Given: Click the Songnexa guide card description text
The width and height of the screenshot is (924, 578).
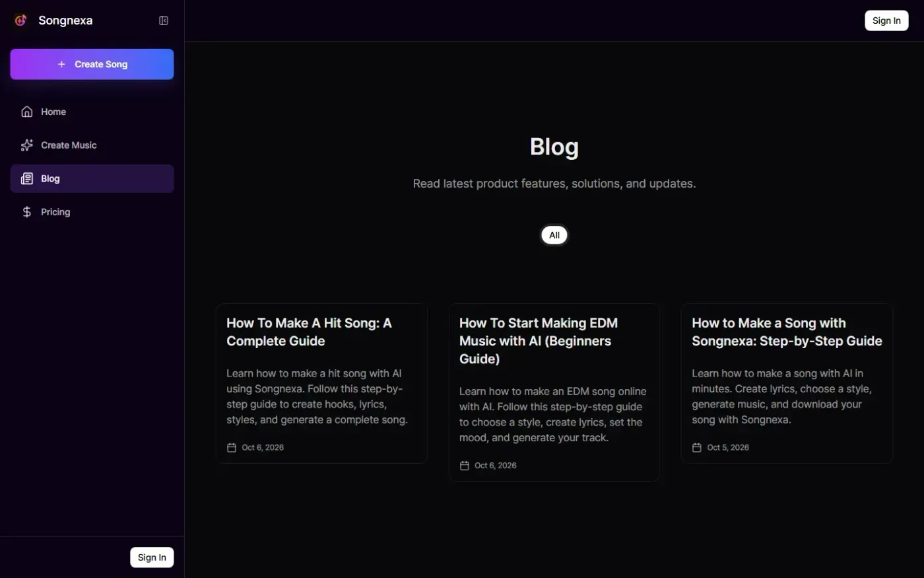Looking at the screenshot, I should coord(782,396).
